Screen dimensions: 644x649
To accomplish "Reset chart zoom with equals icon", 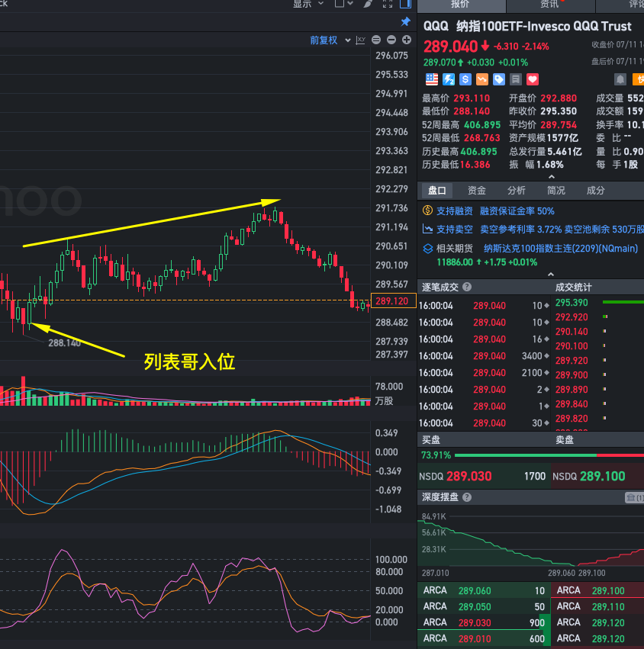I will 376,40.
